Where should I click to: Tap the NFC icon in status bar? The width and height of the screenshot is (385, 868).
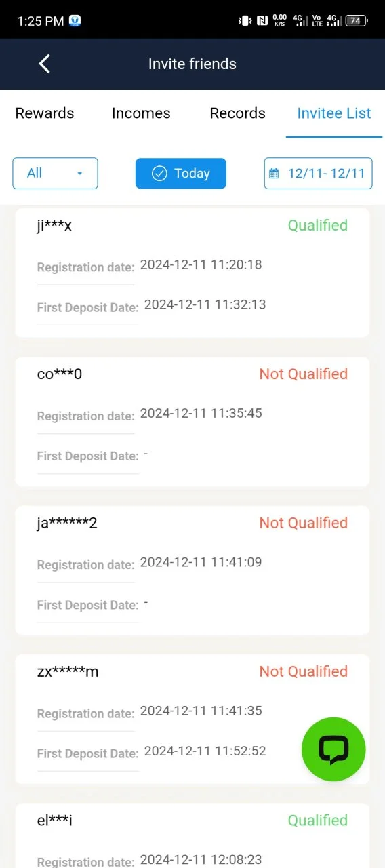[x=262, y=21]
